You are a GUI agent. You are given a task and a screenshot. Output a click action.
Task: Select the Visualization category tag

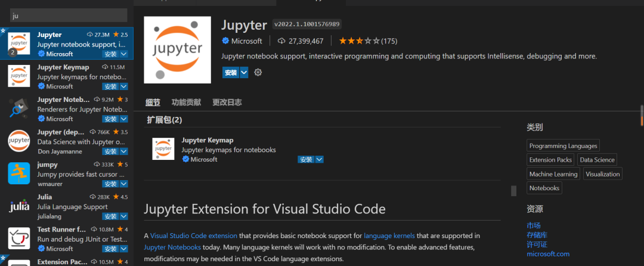coord(602,174)
